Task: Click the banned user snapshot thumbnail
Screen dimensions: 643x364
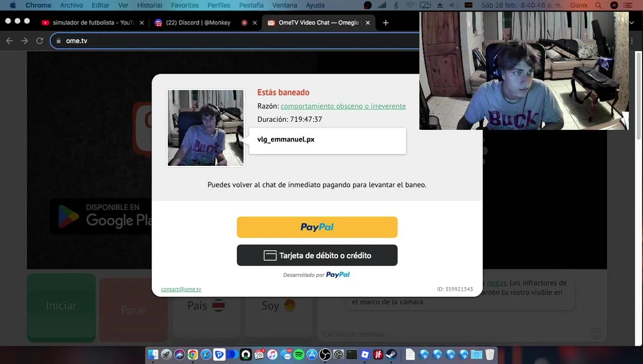Action: tap(206, 128)
